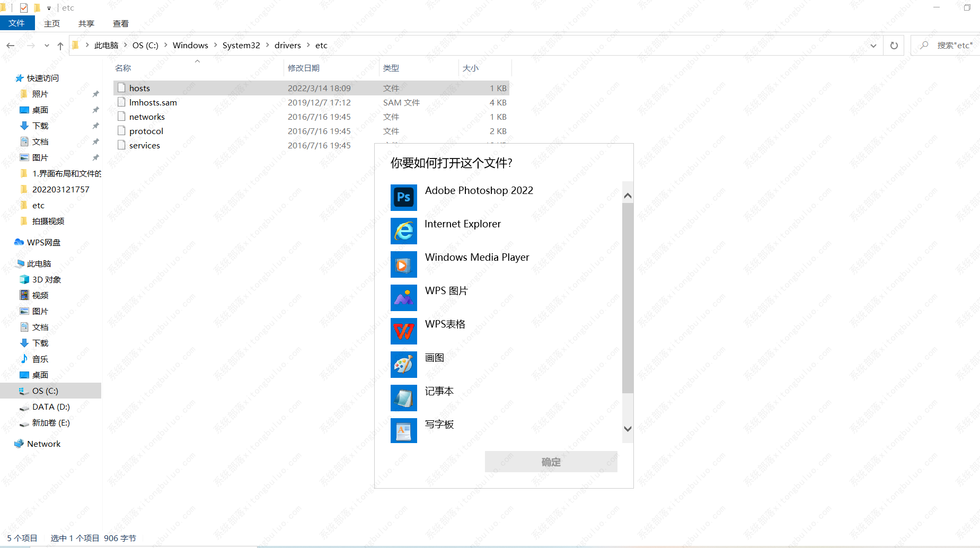Click the lmhosts.sam file icon

[121, 102]
